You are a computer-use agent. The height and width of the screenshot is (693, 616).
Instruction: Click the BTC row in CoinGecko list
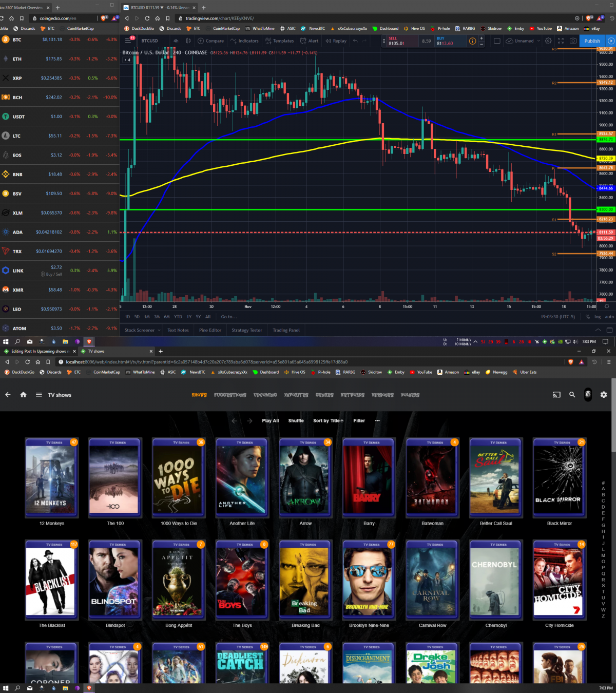[x=60, y=40]
